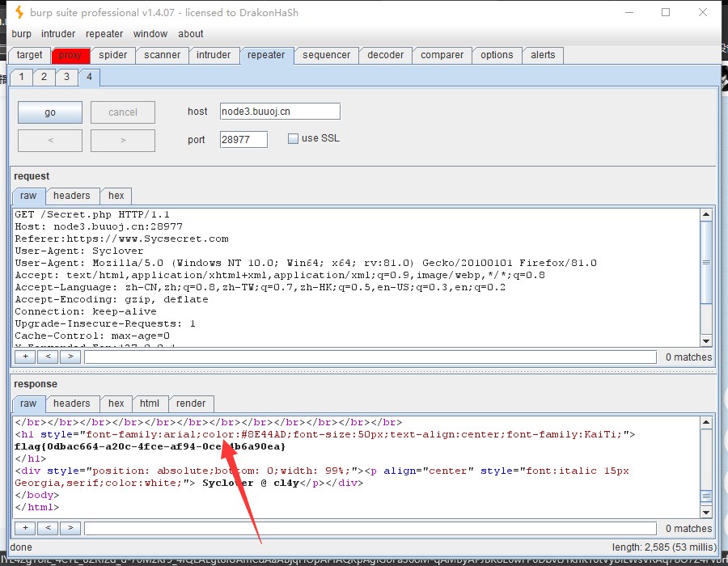
Task: Click the Accept-Encoding: gzip, deflate line
Action: (x=112, y=299)
